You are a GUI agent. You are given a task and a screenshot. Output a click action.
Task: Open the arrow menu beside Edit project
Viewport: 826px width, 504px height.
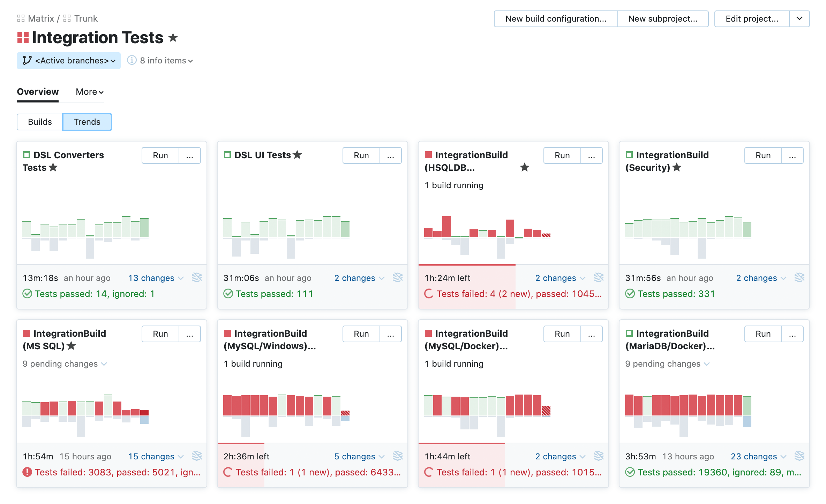point(799,18)
